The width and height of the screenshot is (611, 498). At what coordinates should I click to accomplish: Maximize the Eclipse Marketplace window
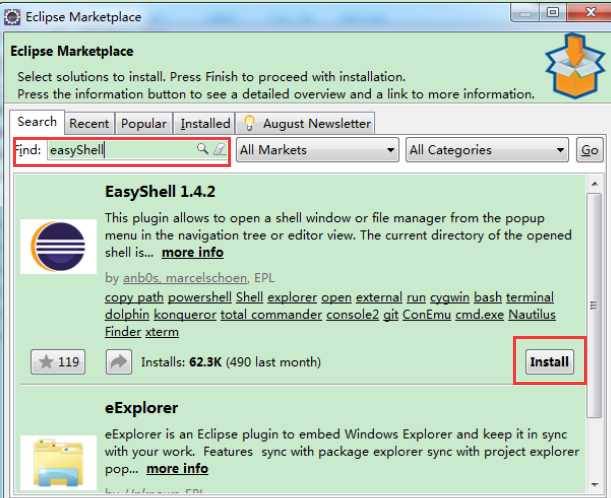553,12
